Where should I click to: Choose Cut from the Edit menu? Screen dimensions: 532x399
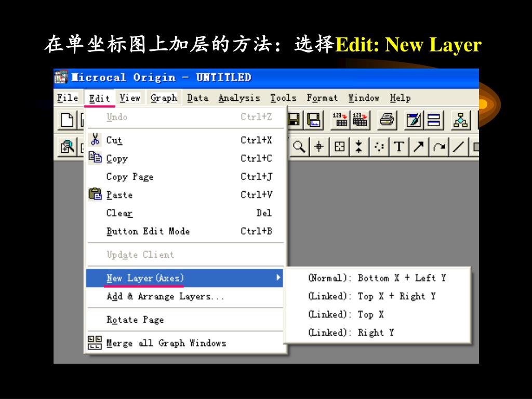185,140
